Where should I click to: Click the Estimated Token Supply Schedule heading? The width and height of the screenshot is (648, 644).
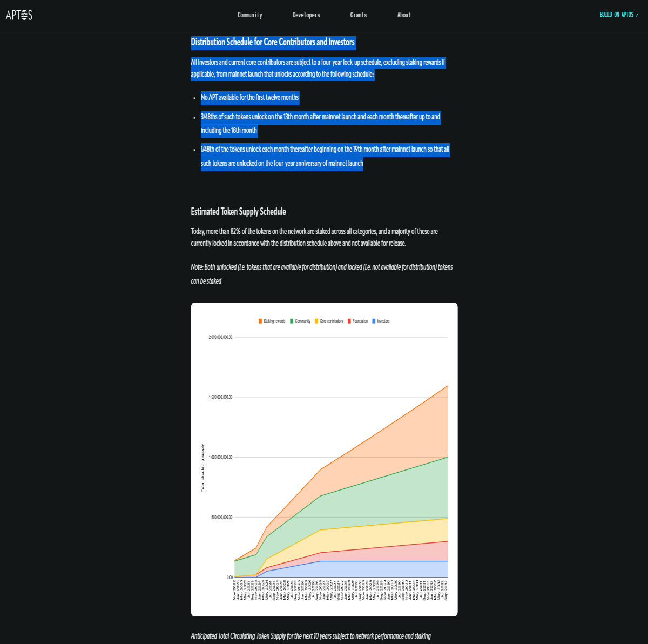click(x=238, y=212)
